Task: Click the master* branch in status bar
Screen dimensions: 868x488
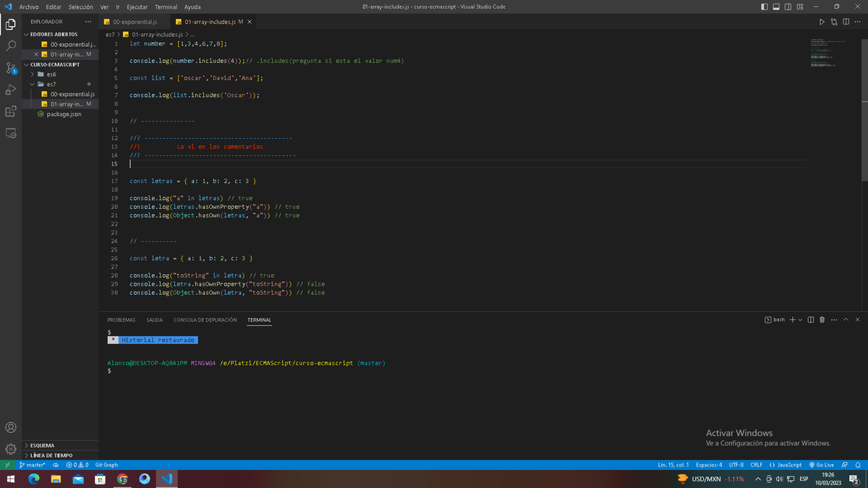Action: tap(33, 465)
